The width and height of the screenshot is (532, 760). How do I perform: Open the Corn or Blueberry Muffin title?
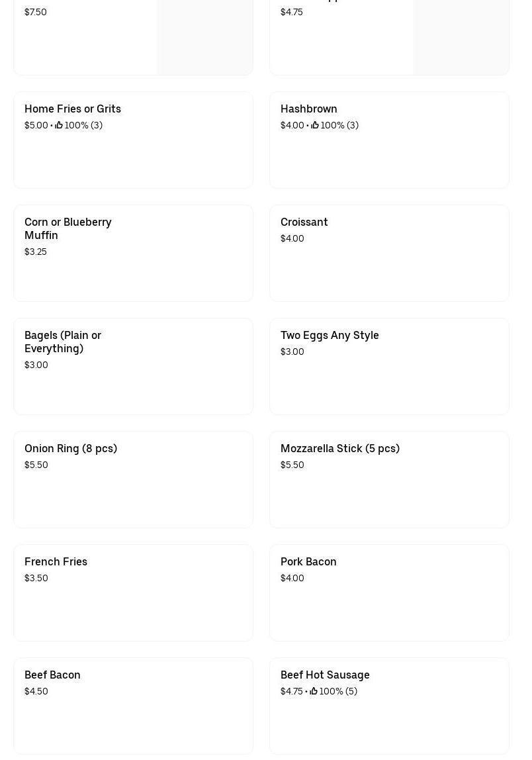(x=67, y=228)
